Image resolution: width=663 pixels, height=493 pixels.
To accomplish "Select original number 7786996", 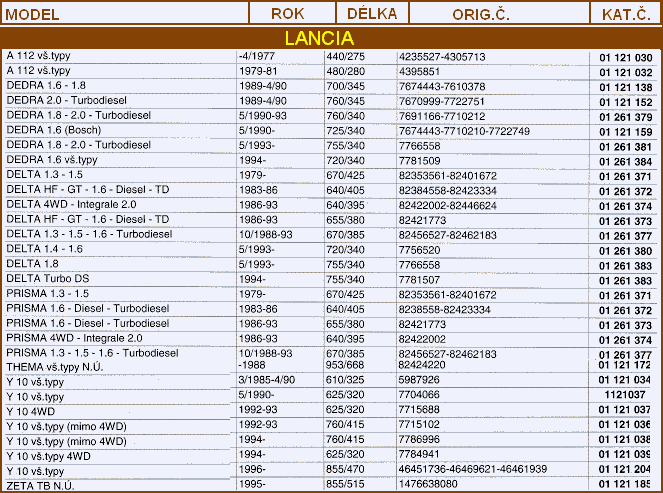I will 419,439.
